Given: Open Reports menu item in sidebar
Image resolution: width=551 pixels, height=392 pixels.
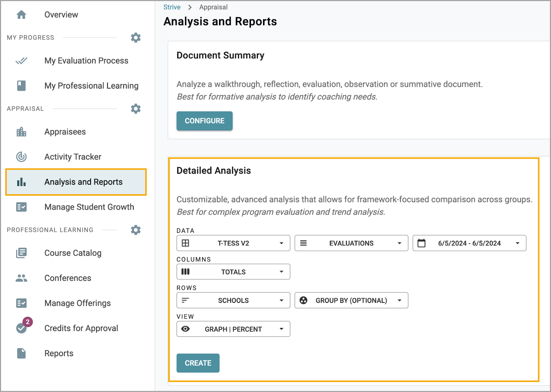Looking at the screenshot, I should point(59,353).
